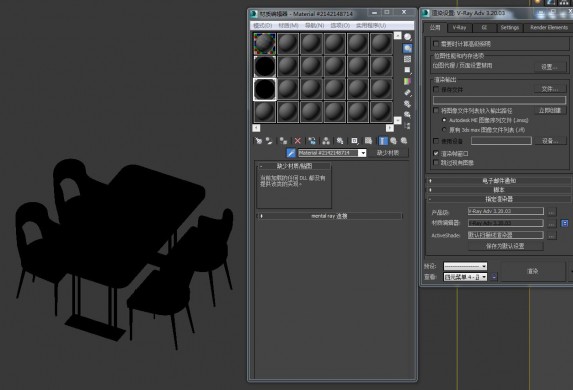Select the legacy 3ds max image file list radio
Screen dimensions: 573x390
444,129
